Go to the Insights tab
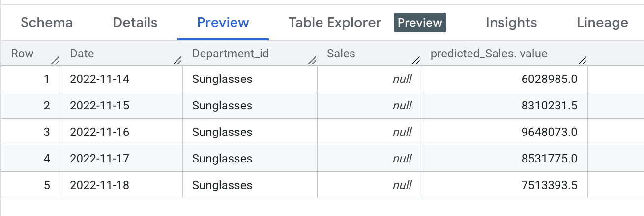The width and height of the screenshot is (644, 216). [x=511, y=23]
